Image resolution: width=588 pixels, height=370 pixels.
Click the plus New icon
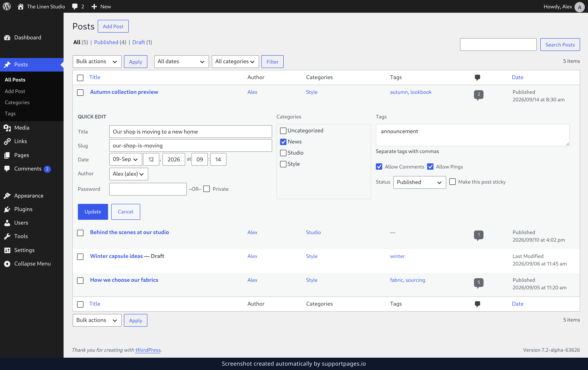94,7
